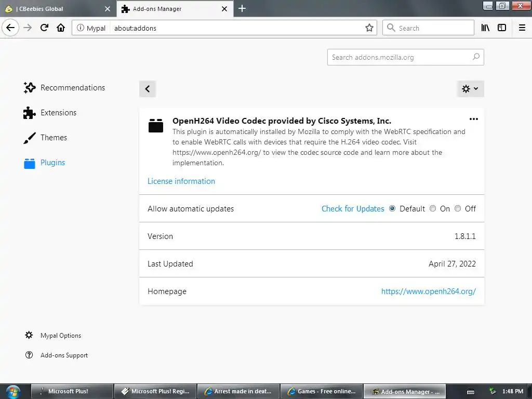
Task: Click magnifier in addons.mozilla.org search box
Action: 476,57
